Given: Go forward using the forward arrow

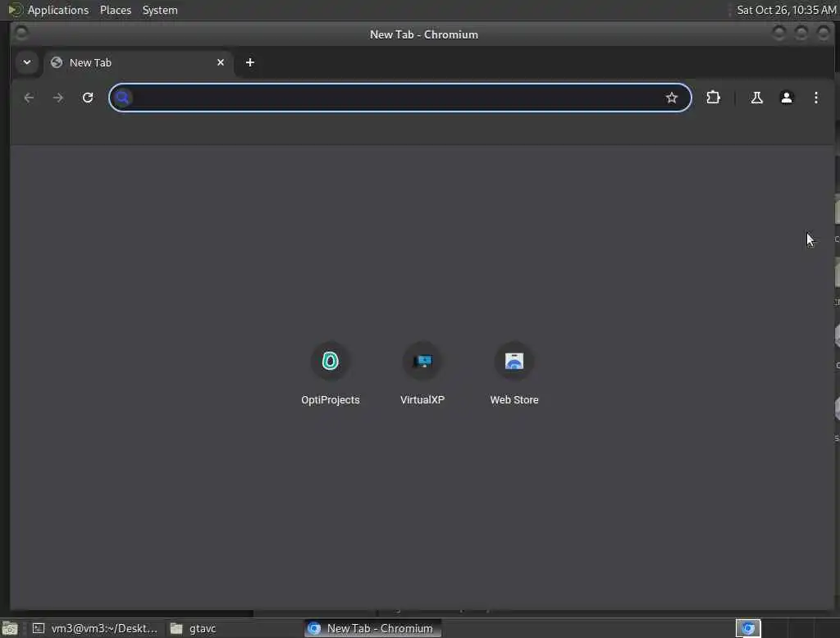Looking at the screenshot, I should tap(58, 98).
